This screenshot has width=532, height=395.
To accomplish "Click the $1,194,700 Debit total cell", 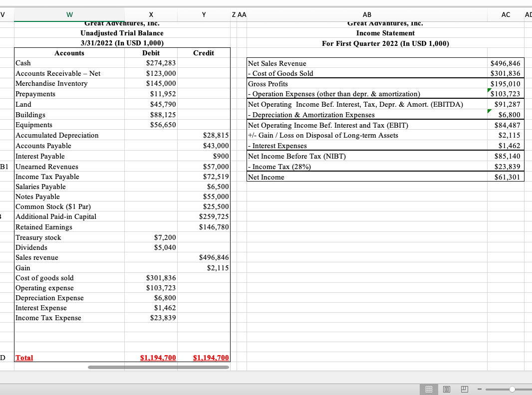I will tap(158, 358).
